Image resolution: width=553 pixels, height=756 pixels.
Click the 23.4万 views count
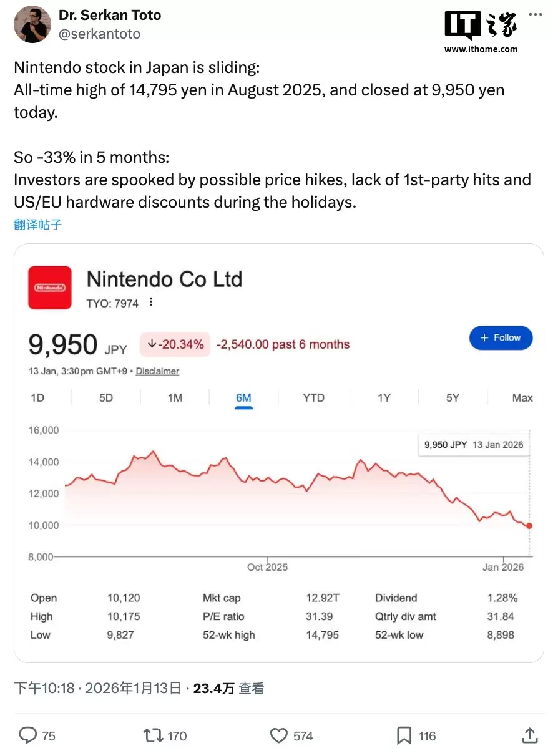(x=215, y=687)
